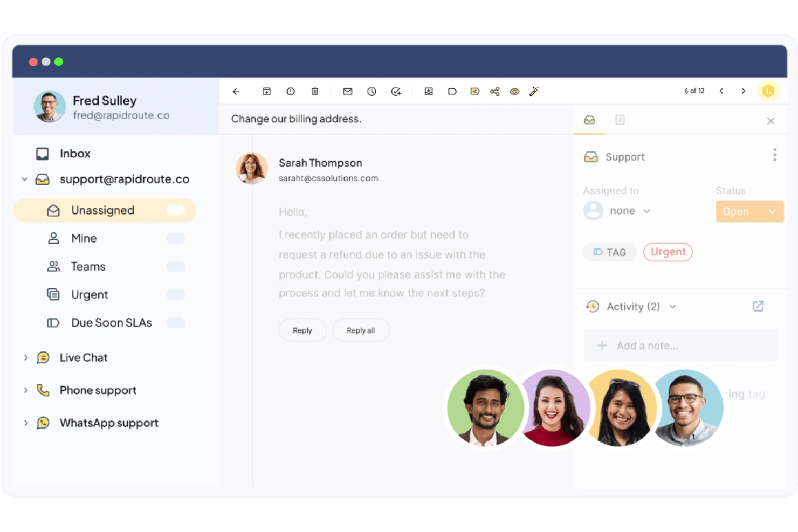This screenshot has height=532, width=798.
Task: Open the Support panel three-dot menu
Action: click(775, 155)
